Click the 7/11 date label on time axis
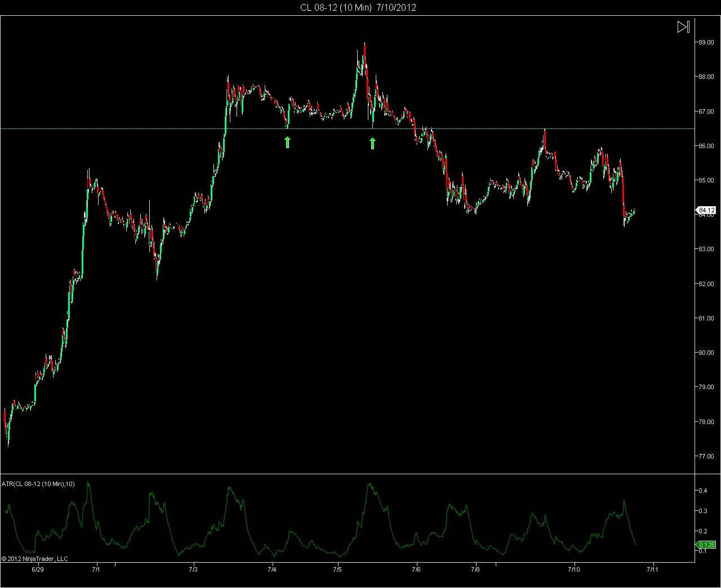The width and height of the screenshot is (721, 588). [x=653, y=569]
